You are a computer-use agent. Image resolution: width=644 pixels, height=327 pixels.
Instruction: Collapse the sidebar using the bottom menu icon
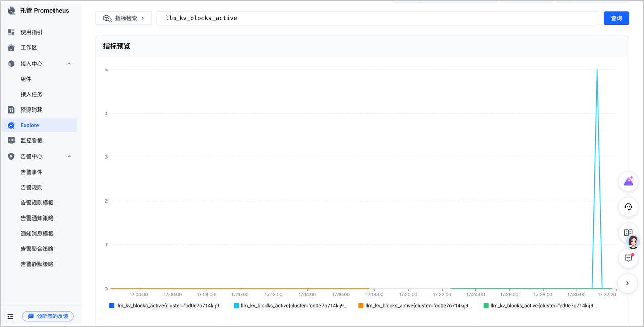[x=10, y=316]
